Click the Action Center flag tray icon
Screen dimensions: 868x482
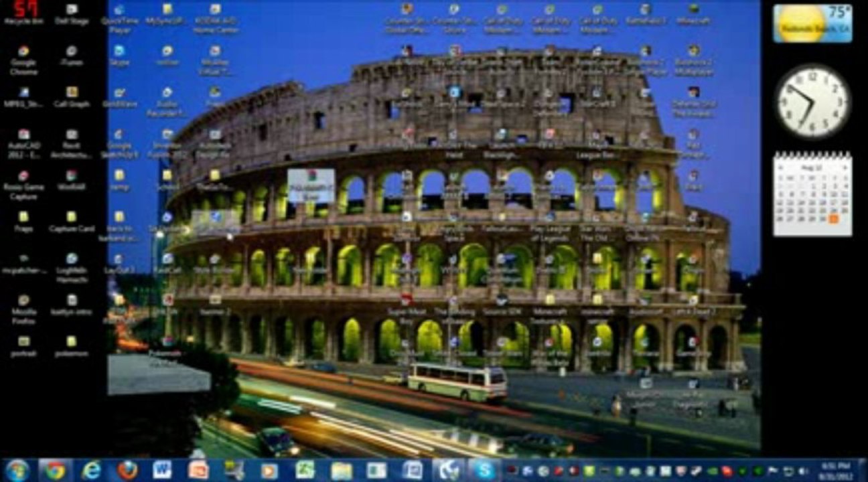click(x=772, y=471)
